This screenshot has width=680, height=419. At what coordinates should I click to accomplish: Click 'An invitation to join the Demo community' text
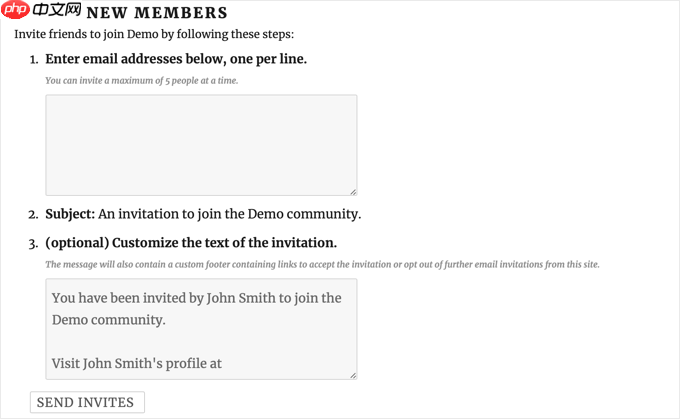[x=229, y=214]
